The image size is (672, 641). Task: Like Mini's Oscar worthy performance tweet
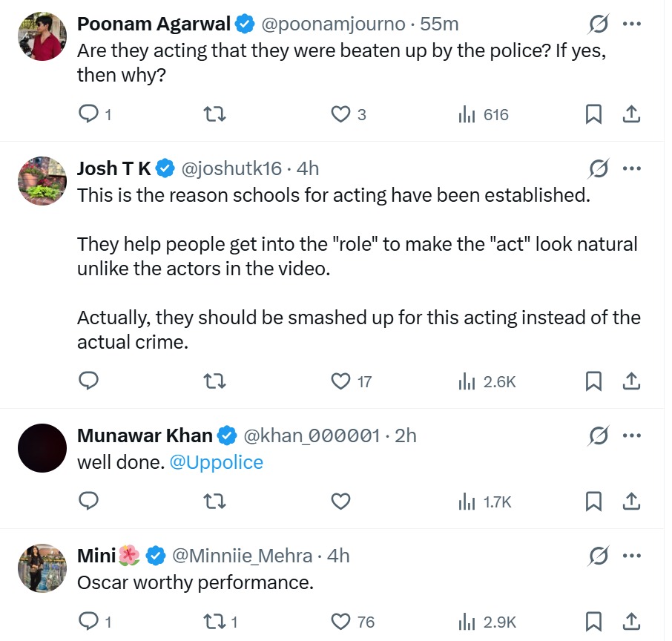click(x=340, y=621)
